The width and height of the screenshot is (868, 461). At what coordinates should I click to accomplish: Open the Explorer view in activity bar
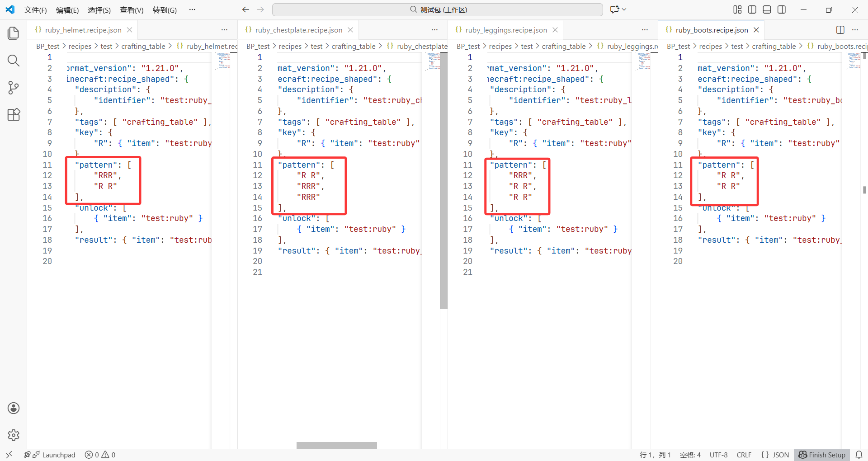[14, 33]
